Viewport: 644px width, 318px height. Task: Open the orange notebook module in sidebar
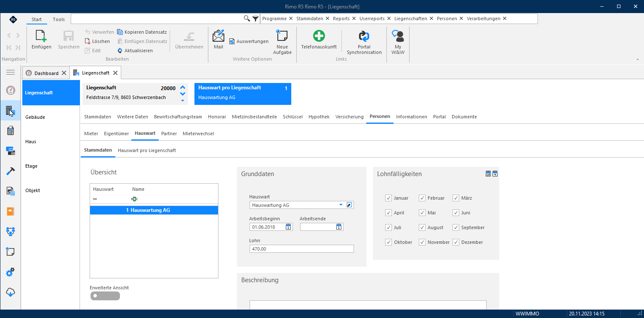pyautogui.click(x=11, y=211)
